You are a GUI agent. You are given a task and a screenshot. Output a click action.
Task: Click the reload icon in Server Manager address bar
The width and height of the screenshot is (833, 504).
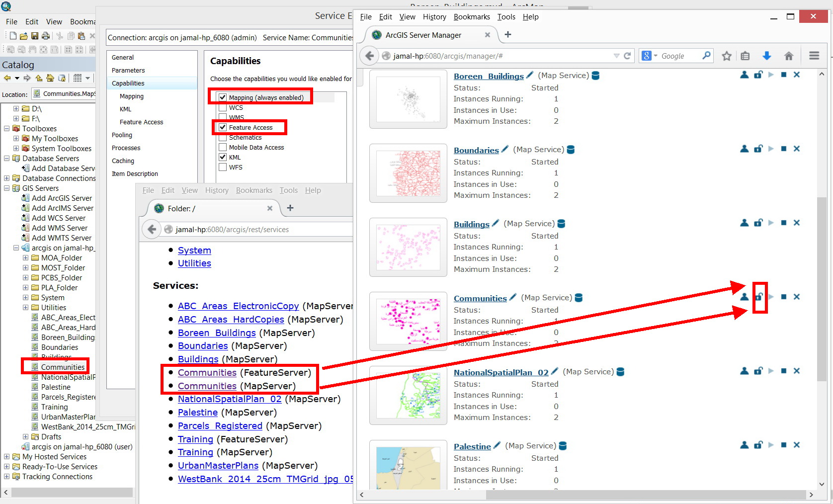pos(627,56)
